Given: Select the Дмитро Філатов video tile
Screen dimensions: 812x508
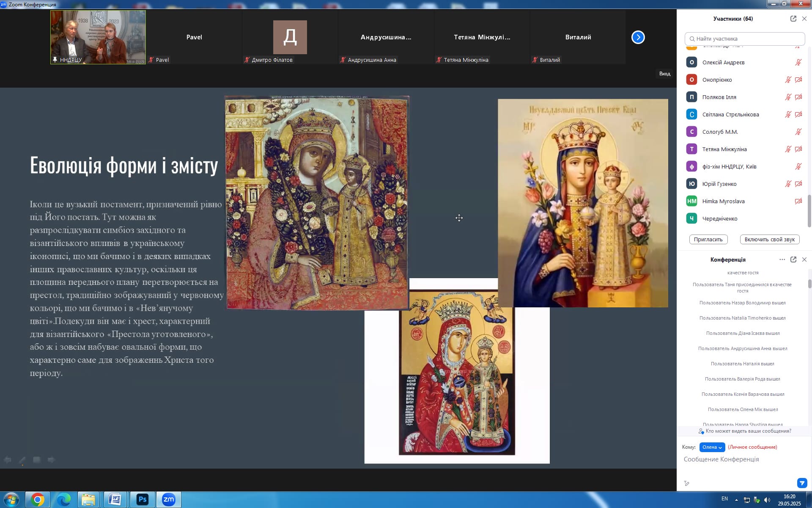Looking at the screenshot, I should pyautogui.click(x=290, y=37).
